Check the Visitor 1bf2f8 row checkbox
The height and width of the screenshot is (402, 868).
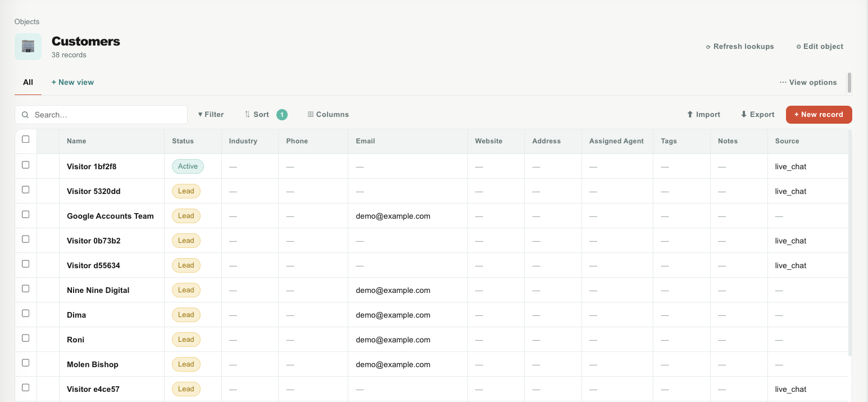pyautogui.click(x=25, y=165)
